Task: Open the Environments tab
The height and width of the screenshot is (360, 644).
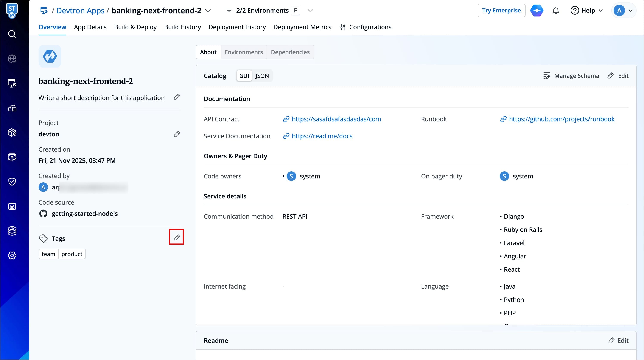Action: 244,52
